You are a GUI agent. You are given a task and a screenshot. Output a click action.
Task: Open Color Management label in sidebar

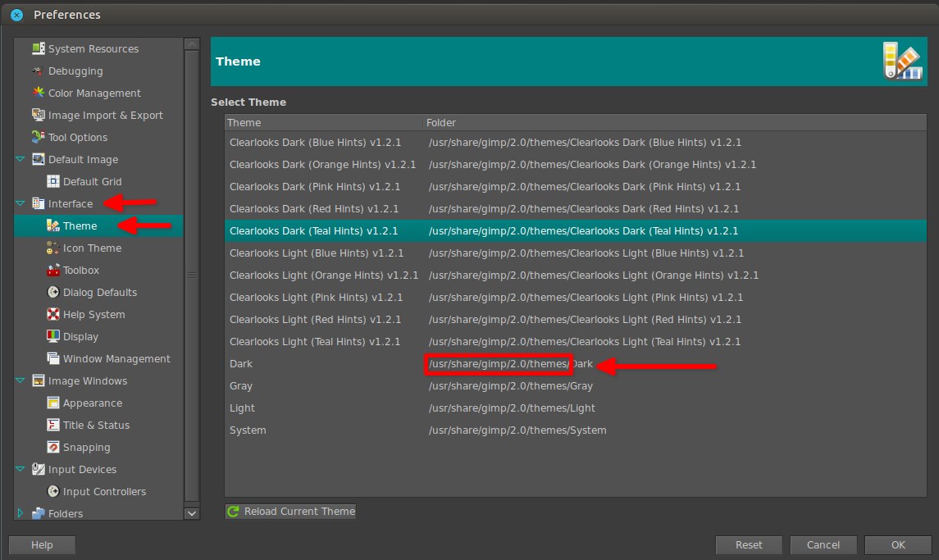(94, 93)
